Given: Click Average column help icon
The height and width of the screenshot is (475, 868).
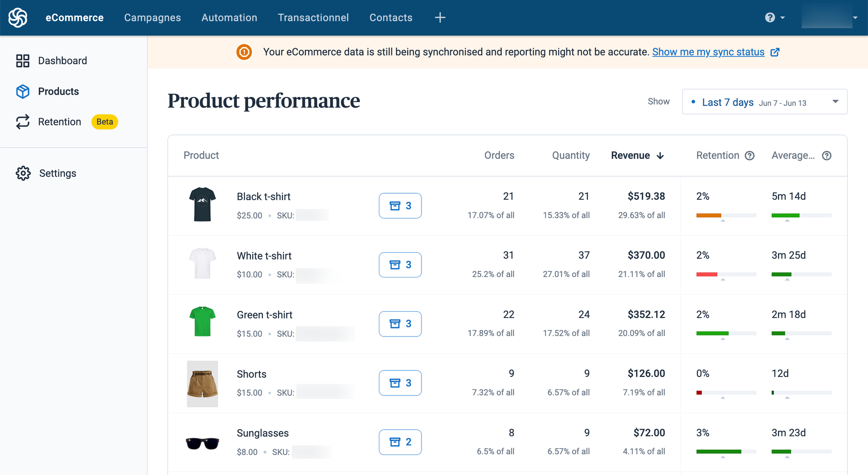Looking at the screenshot, I should pyautogui.click(x=827, y=156).
